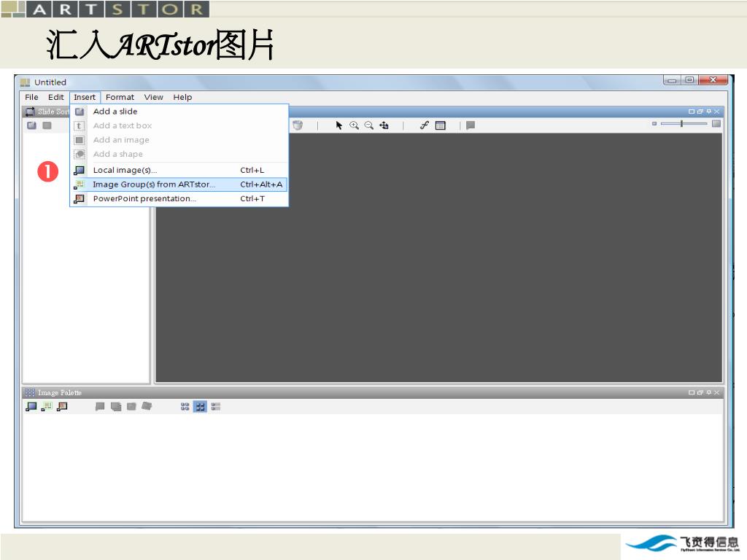This screenshot has height=560, width=747.
Task: Maximize the Untitled window
Action: (689, 80)
